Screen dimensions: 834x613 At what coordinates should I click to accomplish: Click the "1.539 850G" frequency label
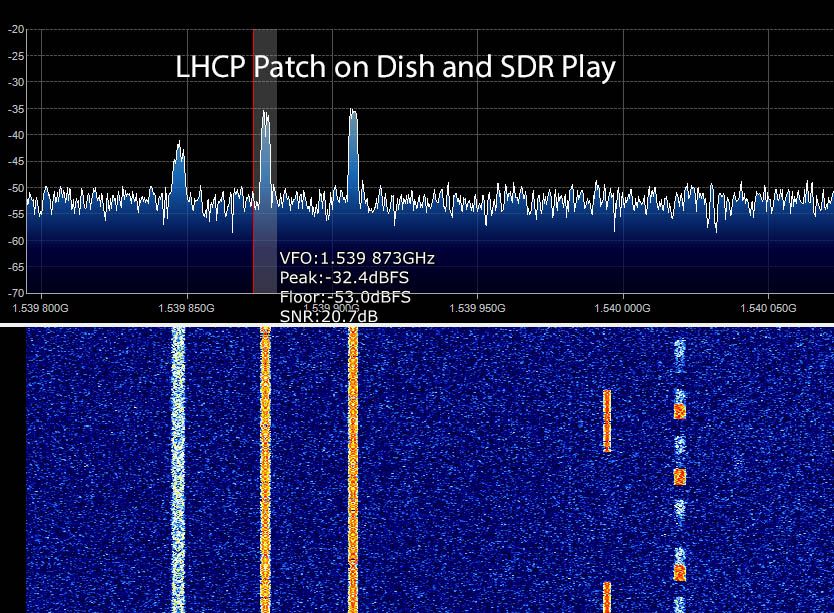(186, 308)
